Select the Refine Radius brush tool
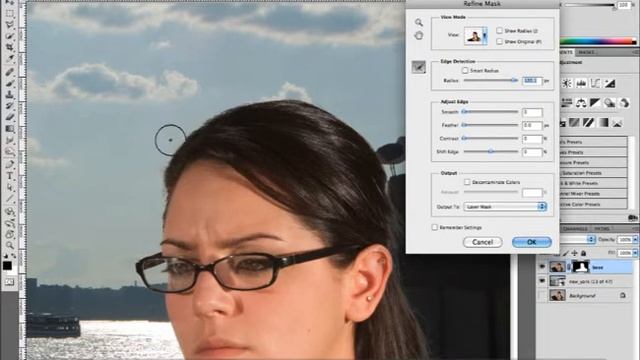Screen dimensions: 640x360 (x=418, y=67)
